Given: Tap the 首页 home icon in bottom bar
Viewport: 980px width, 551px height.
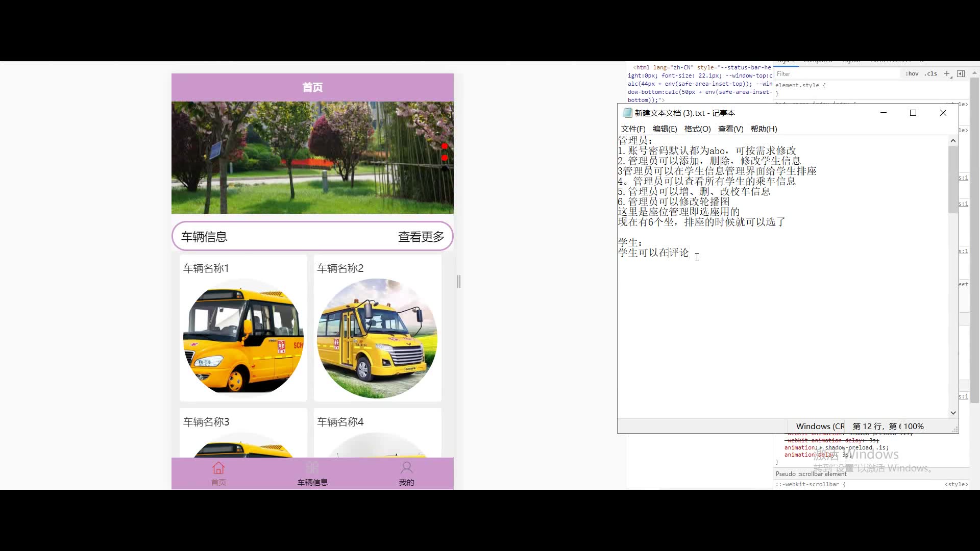Looking at the screenshot, I should coord(218,468).
